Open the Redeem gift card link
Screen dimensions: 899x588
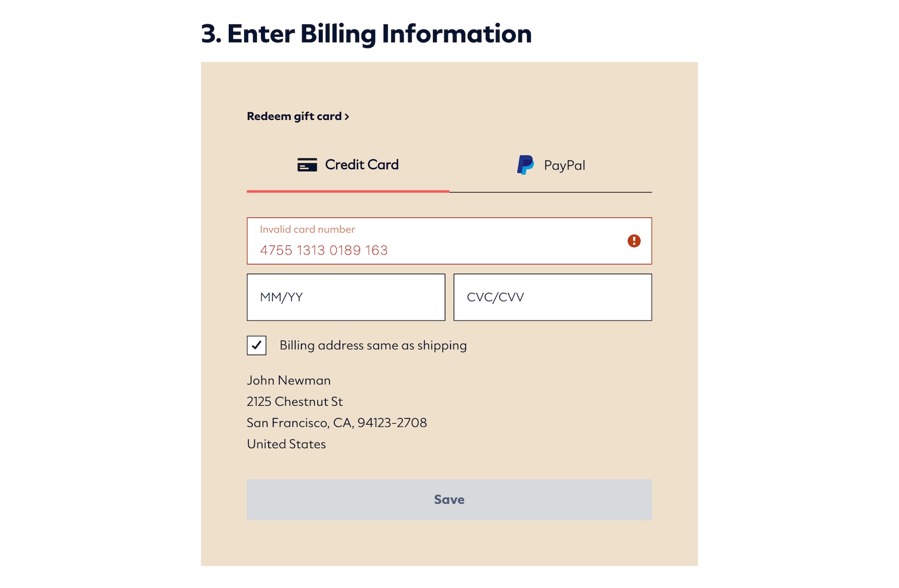(x=294, y=116)
